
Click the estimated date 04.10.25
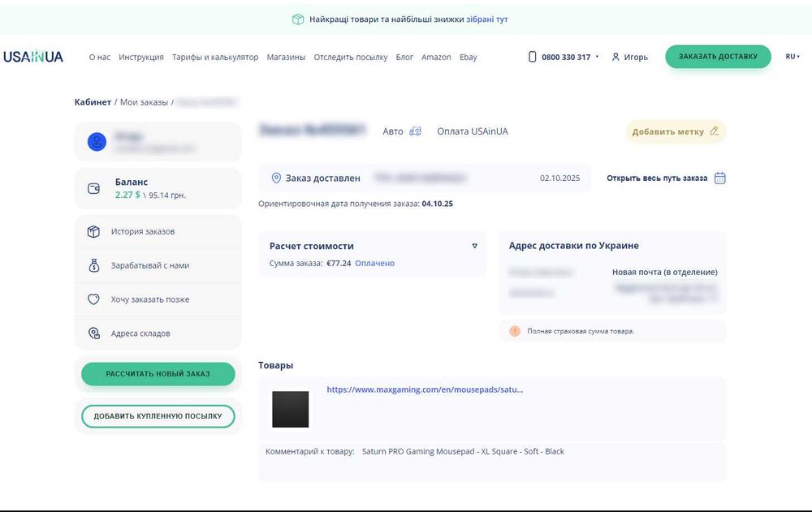[438, 204]
